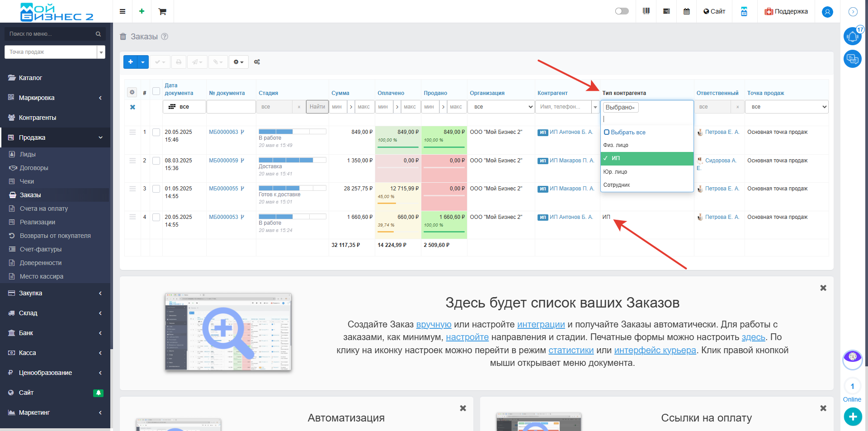Open the calendar icon in header
The height and width of the screenshot is (431, 868).
686,11
